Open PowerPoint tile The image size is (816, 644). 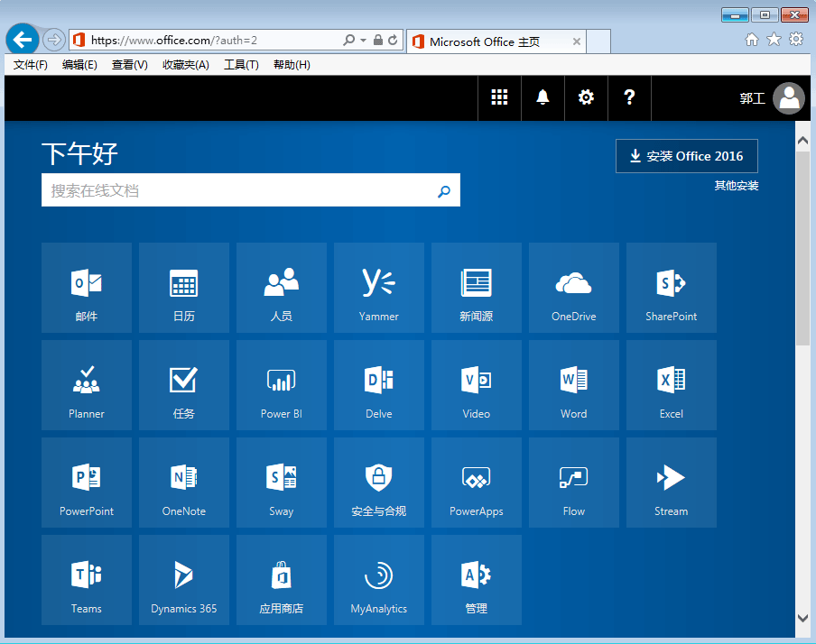click(x=87, y=483)
